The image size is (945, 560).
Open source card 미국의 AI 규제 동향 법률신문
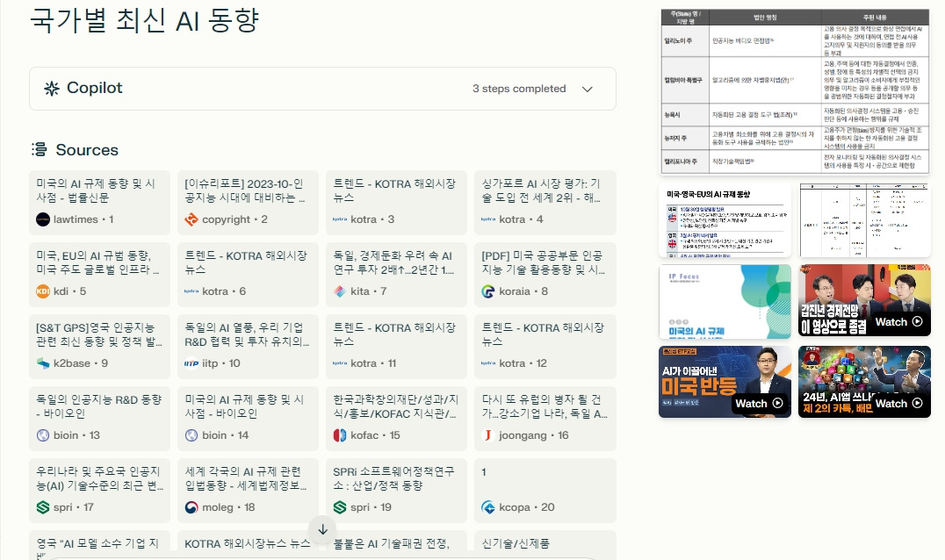click(99, 203)
